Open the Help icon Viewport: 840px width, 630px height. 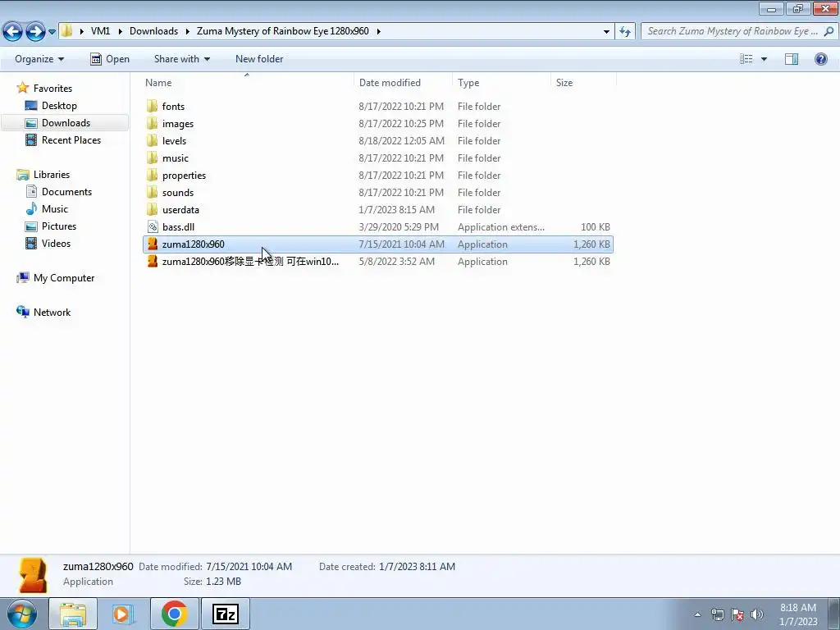pos(820,59)
